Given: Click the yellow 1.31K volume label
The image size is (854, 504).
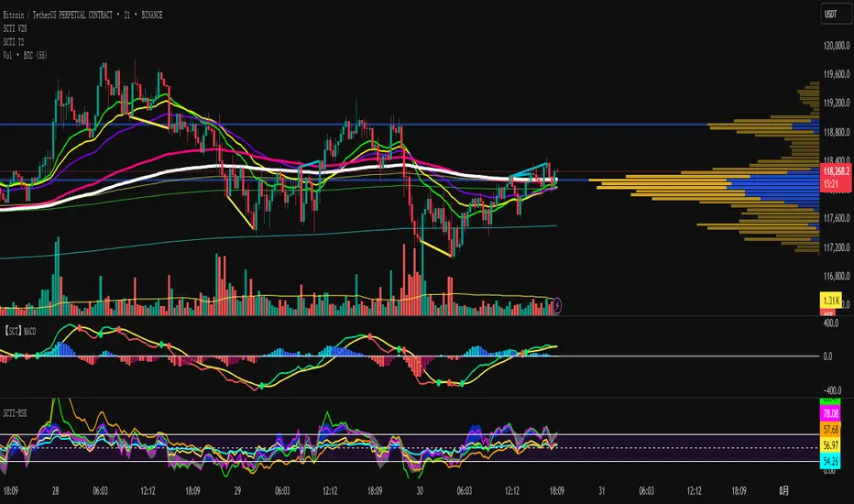Looking at the screenshot, I should point(830,301).
